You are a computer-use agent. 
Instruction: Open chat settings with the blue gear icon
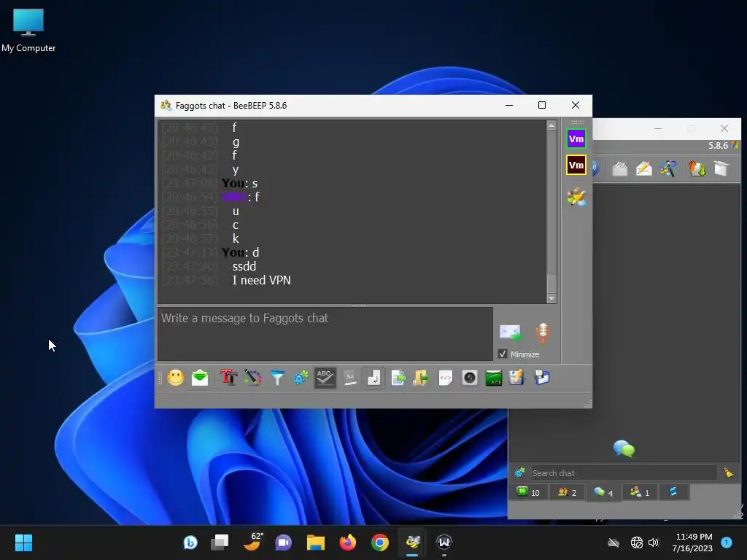click(x=301, y=378)
